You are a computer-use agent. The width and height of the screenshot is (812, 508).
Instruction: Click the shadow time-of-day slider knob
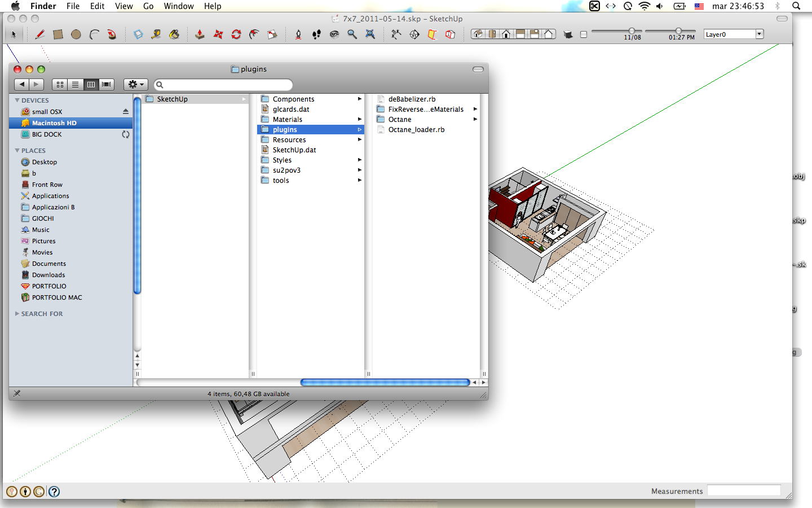pyautogui.click(x=678, y=31)
